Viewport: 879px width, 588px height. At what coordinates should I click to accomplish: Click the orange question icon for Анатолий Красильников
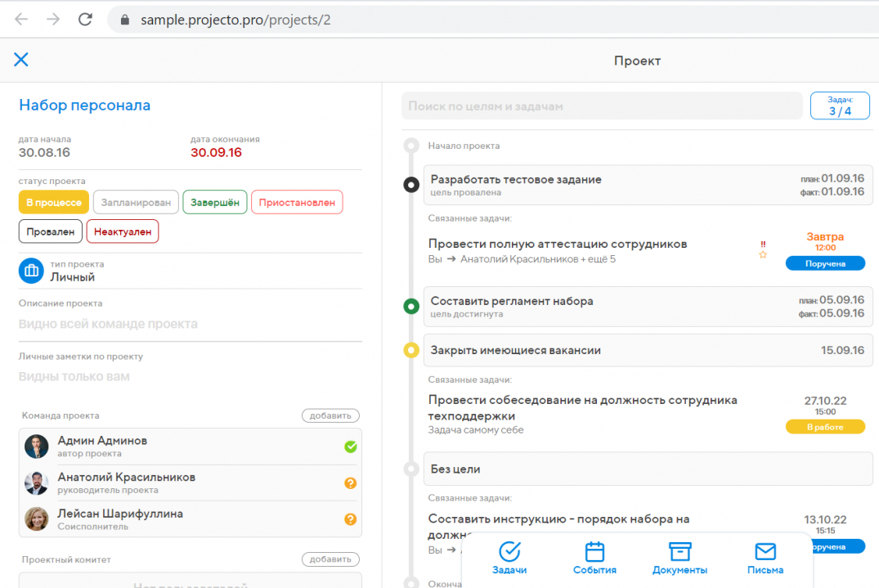(350, 483)
